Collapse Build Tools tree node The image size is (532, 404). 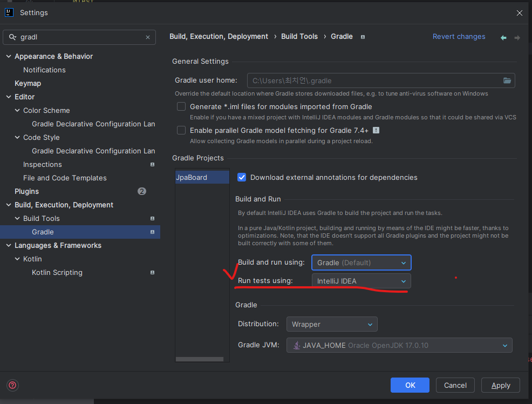[x=17, y=218]
